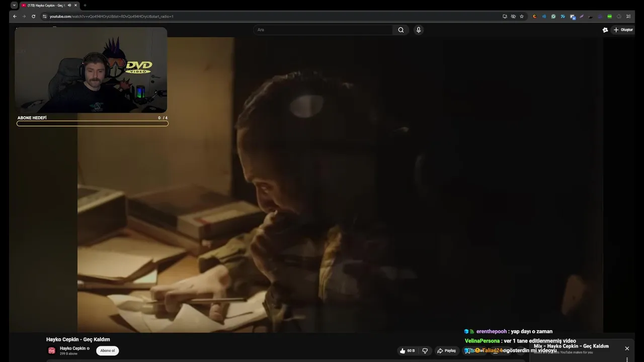
Task: Close the Hayko Cepkin browser tab
Action: [x=76, y=5]
